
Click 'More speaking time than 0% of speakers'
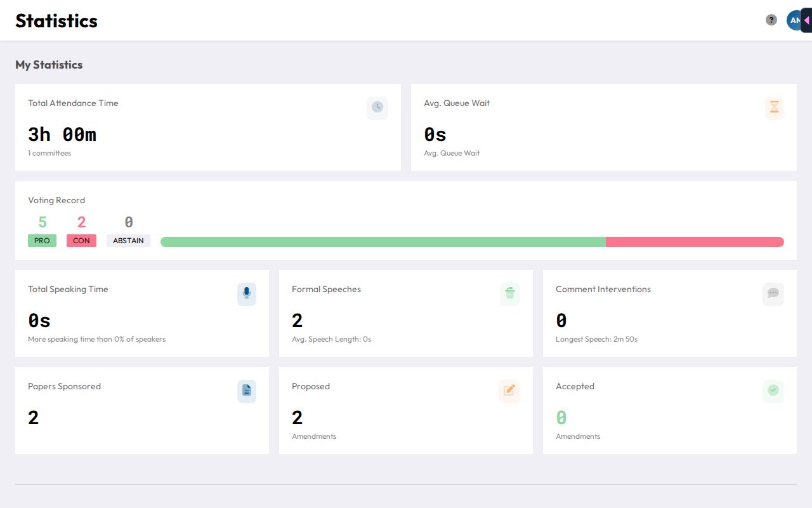point(96,339)
